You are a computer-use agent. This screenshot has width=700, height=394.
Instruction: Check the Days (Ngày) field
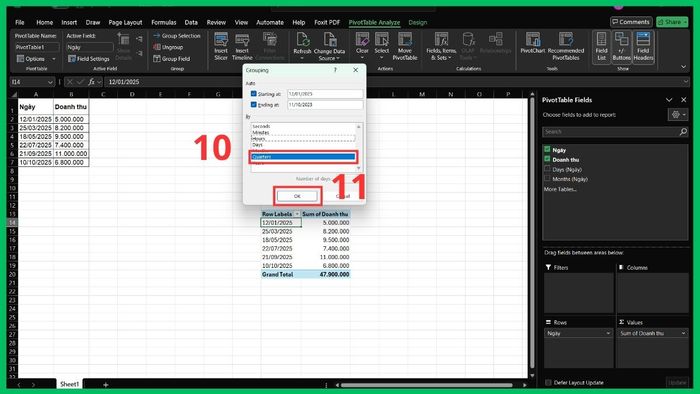[x=547, y=169]
